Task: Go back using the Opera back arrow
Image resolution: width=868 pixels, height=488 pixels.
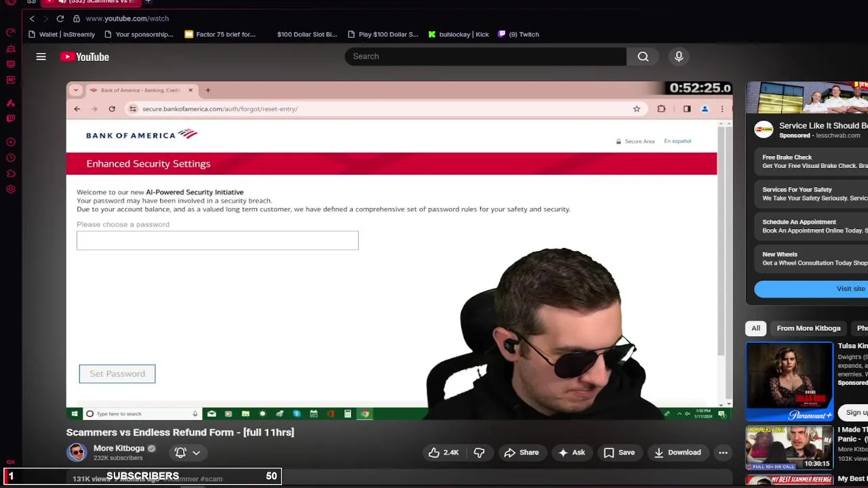Action: tap(32, 18)
